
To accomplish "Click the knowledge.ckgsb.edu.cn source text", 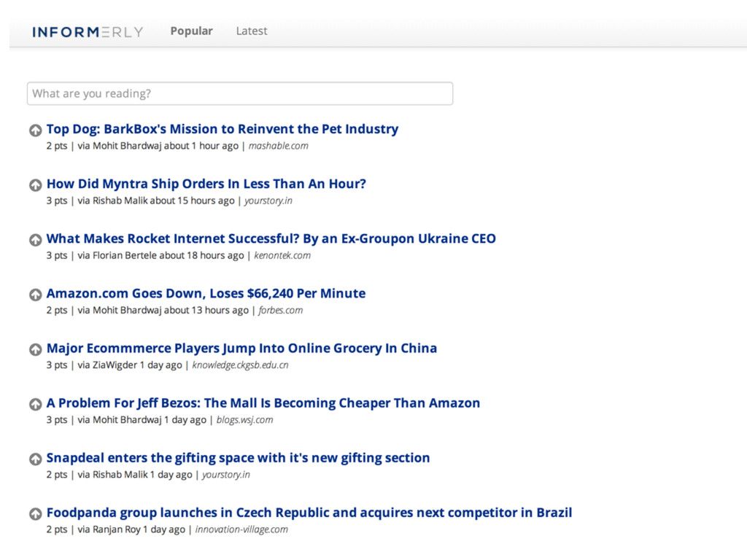I will (240, 365).
